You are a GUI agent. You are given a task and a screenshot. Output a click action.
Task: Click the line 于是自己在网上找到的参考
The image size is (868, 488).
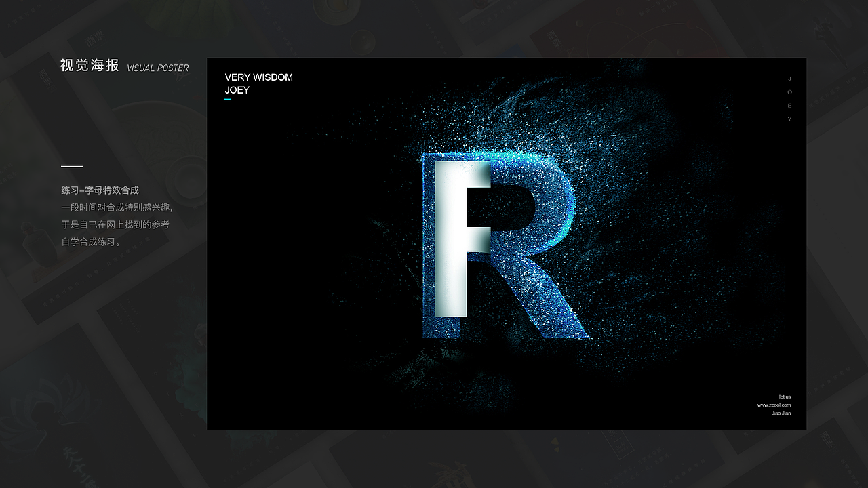[x=115, y=224]
